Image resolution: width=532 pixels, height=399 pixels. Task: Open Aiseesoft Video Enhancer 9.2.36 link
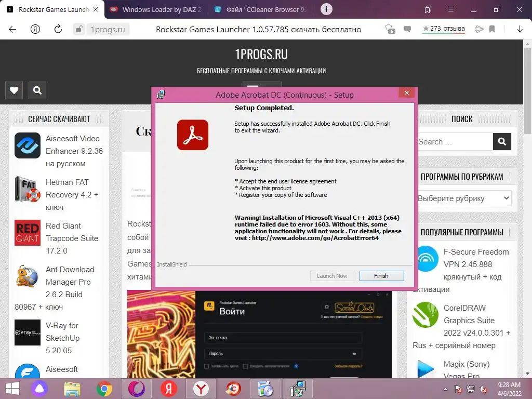(x=74, y=151)
